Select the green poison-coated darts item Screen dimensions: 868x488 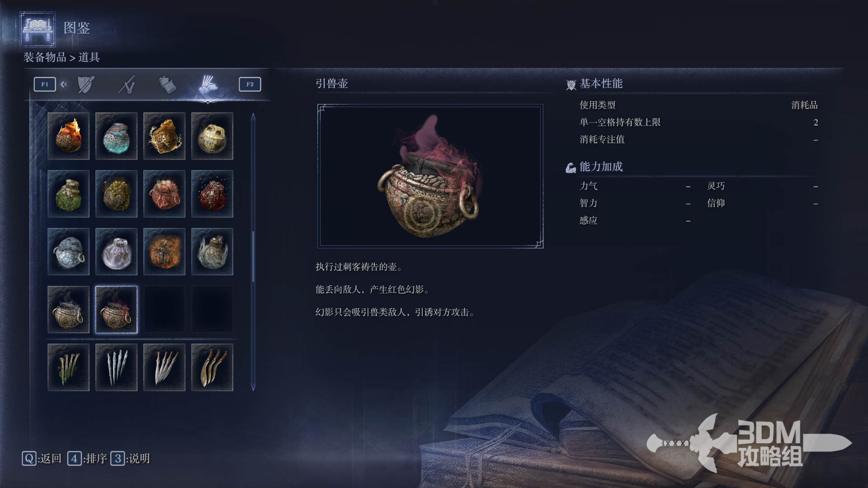click(68, 367)
